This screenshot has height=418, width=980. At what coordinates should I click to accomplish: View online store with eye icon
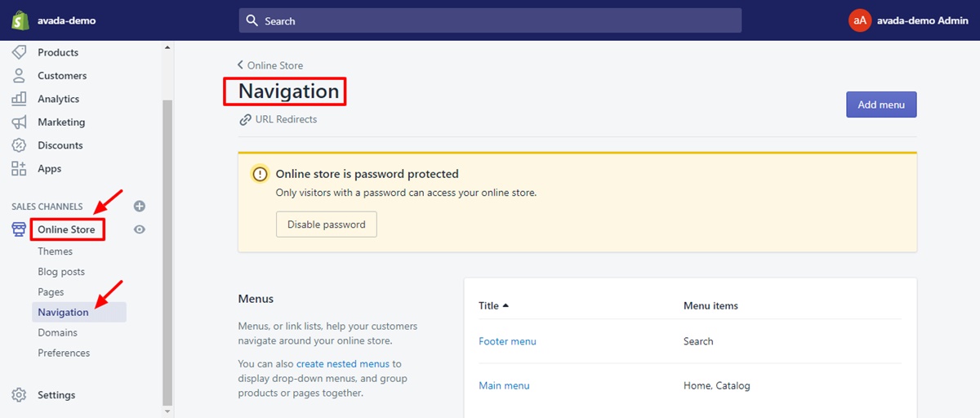click(140, 229)
